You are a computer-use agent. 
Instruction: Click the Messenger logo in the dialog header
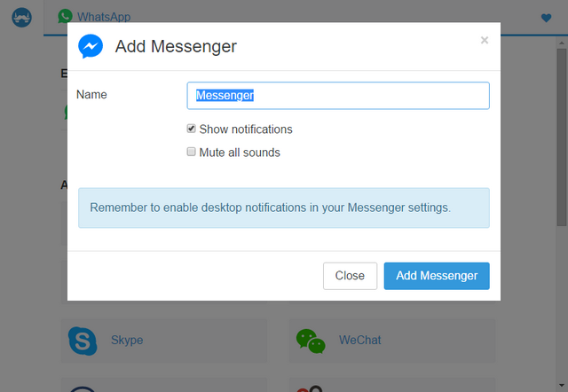coord(91,46)
